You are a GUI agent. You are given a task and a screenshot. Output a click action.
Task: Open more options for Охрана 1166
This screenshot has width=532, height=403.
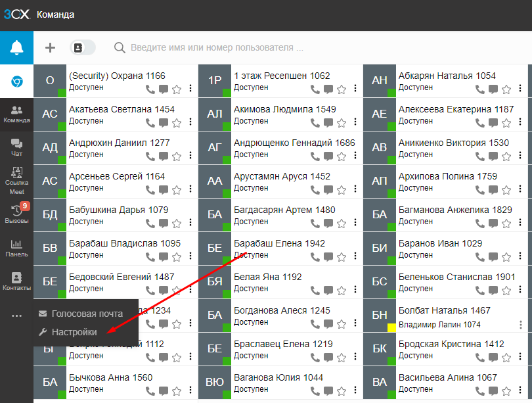point(190,89)
